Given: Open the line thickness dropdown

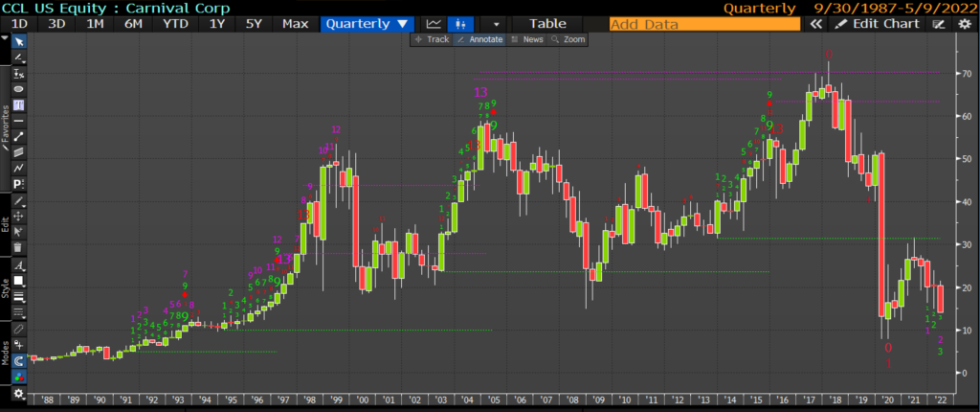Looking at the screenshot, I should click(19, 296).
